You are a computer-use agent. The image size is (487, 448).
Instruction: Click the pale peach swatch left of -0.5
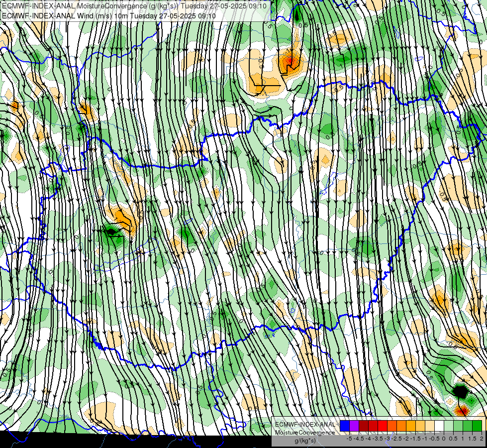pyautogui.click(x=430, y=426)
